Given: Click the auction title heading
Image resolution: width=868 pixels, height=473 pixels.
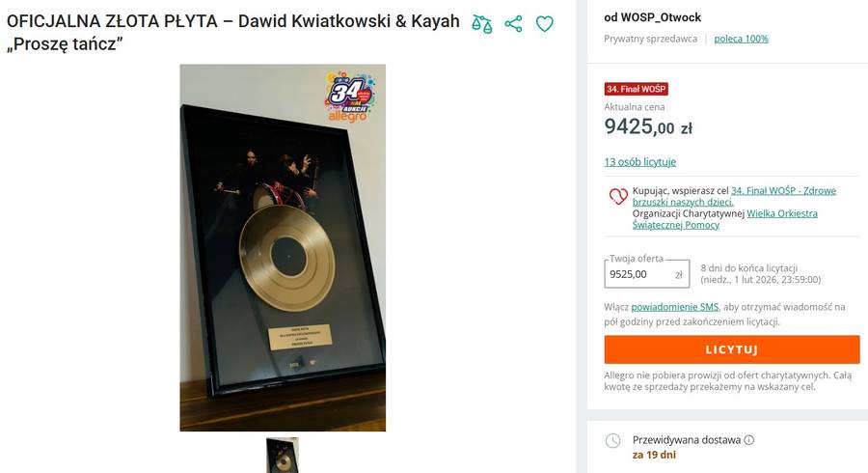Looking at the screenshot, I should point(232,33).
